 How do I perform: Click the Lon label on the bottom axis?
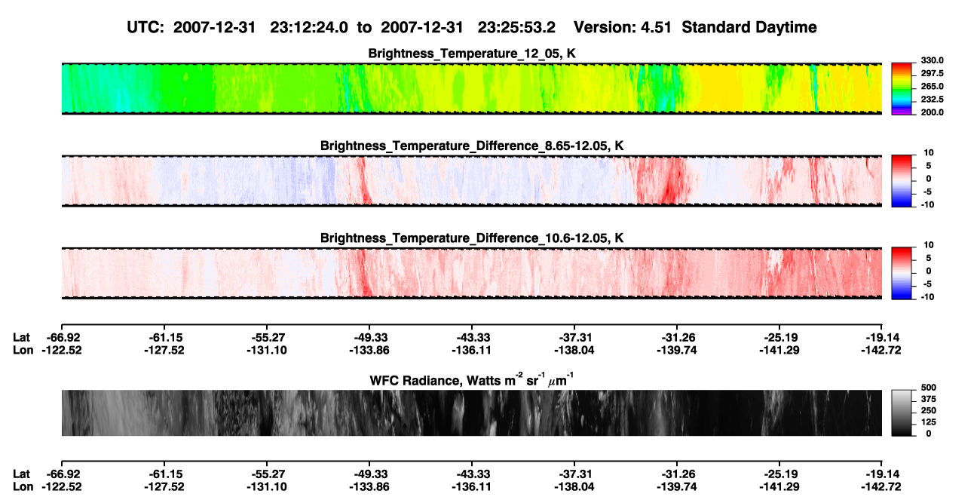tap(23, 486)
